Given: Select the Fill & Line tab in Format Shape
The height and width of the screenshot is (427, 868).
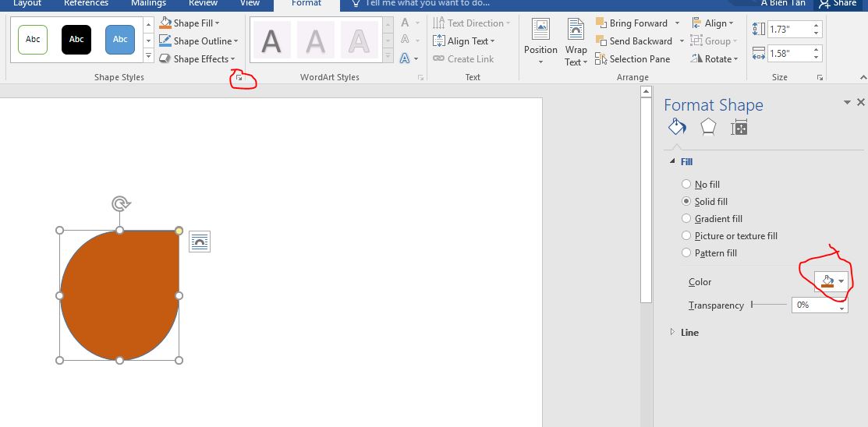Looking at the screenshot, I should 677,127.
